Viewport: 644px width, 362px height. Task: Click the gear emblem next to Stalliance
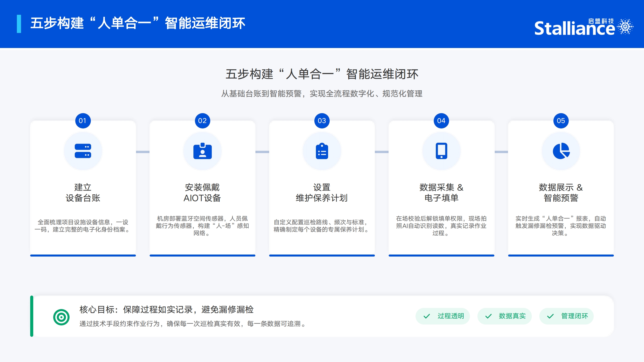click(625, 26)
